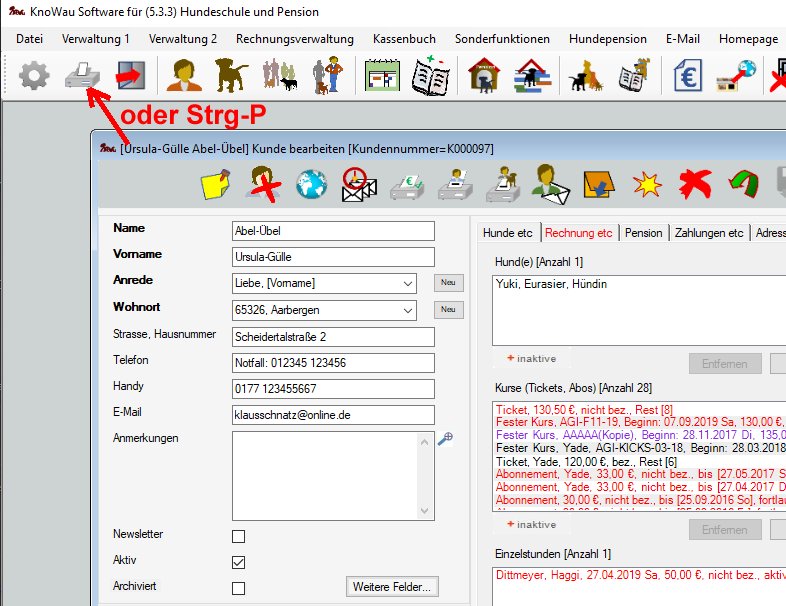Open the dog management icon
This screenshot has height=606, width=786.
click(231, 77)
